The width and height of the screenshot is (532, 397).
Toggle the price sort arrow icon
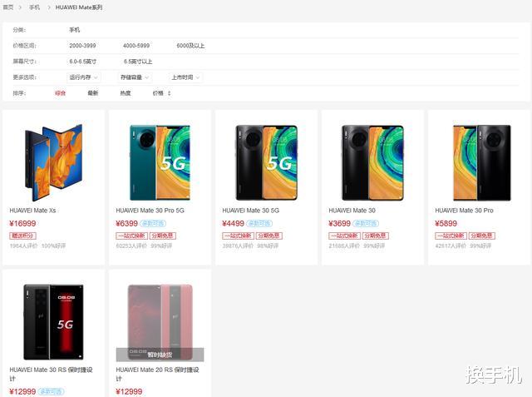[x=169, y=93]
